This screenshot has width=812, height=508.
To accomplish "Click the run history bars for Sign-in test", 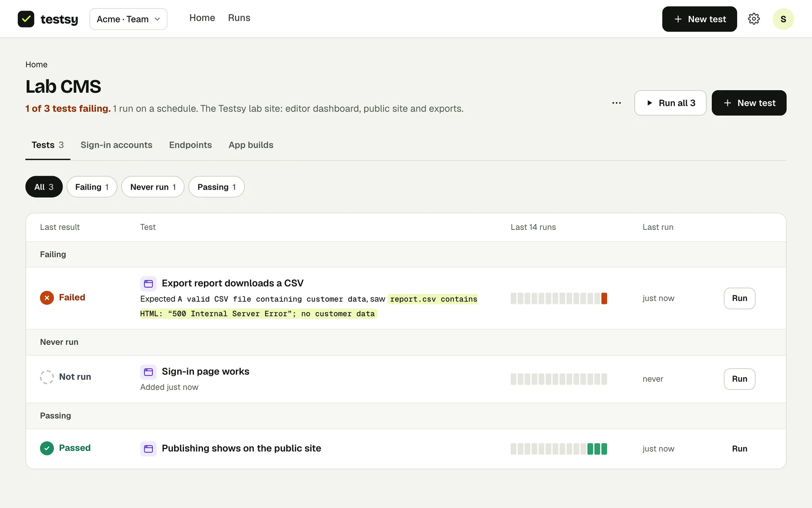I will [x=559, y=379].
